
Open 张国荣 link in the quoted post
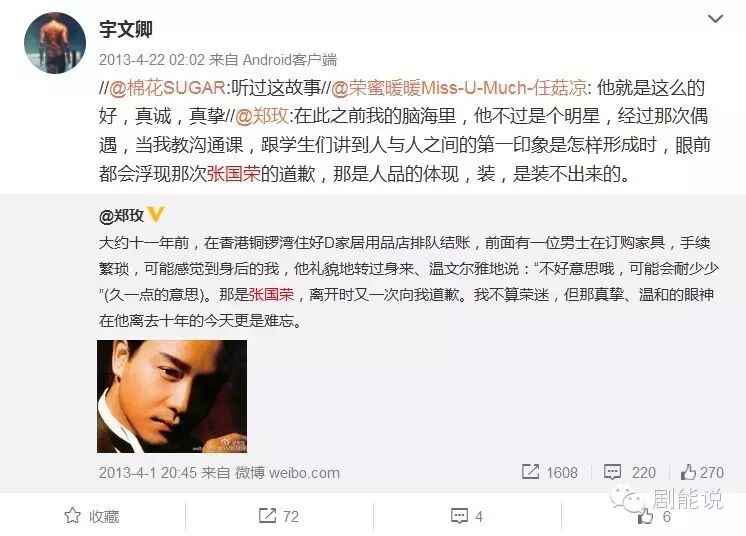271,295
